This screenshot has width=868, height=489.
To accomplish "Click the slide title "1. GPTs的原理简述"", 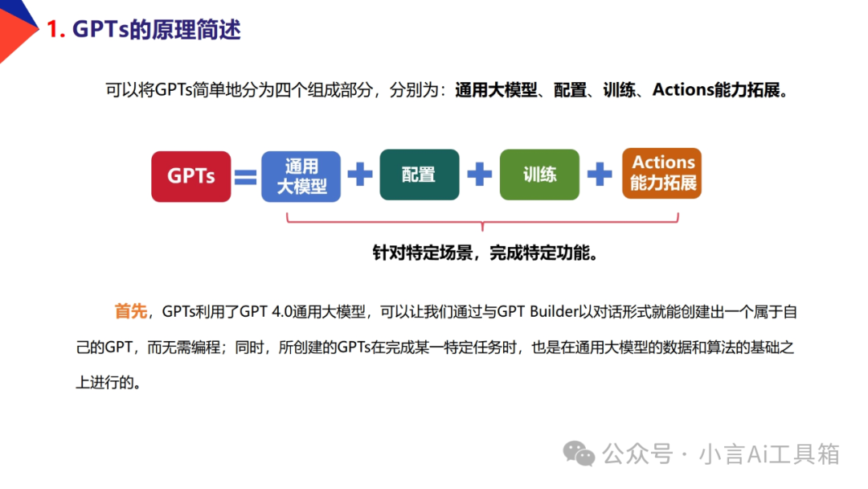I will click(143, 29).
